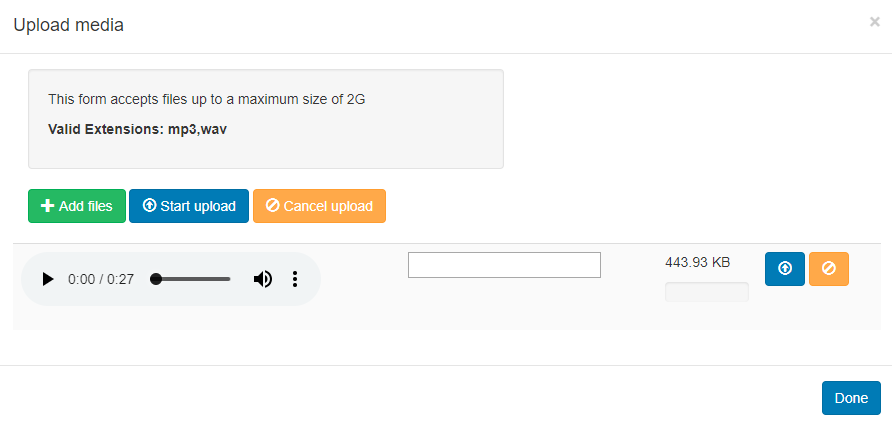Click the empty upload progress bar
This screenshot has height=428, width=892.
pyautogui.click(x=706, y=291)
